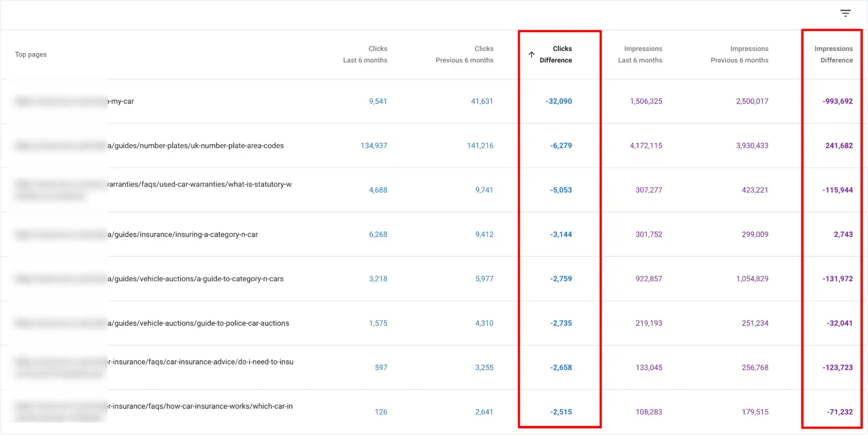Sort by Impressions Previous 6 months header
868x435 pixels.
coord(739,55)
